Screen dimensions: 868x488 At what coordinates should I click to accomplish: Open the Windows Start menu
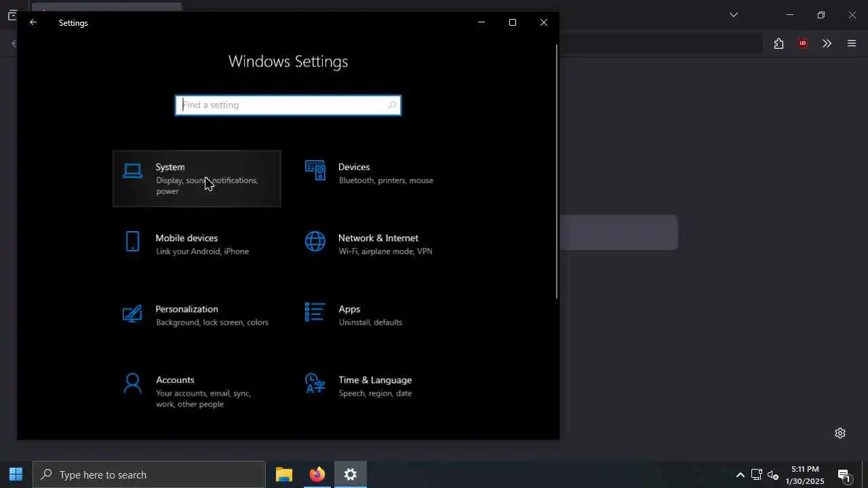pos(16,474)
